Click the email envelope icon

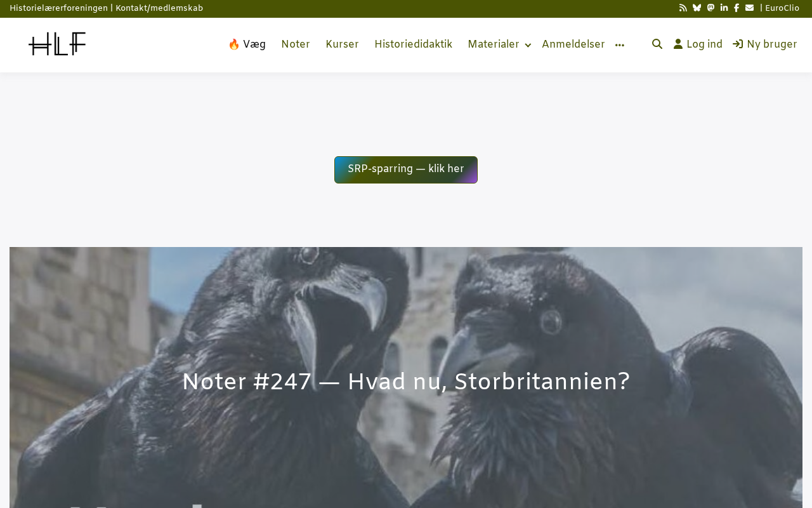(750, 8)
